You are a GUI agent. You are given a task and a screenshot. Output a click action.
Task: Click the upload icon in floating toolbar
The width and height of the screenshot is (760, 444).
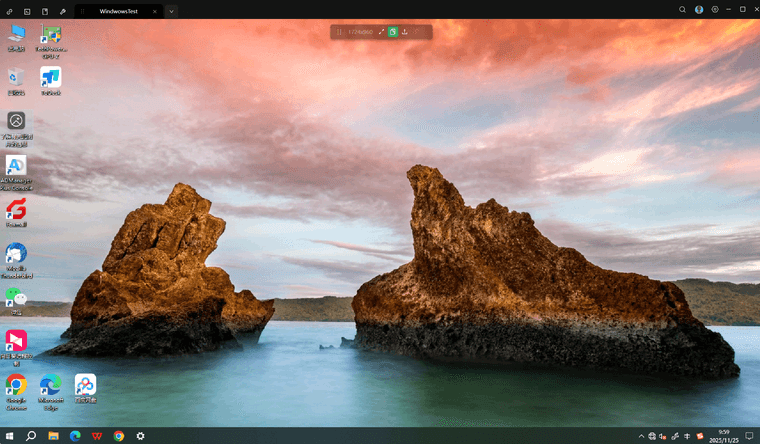tap(406, 32)
